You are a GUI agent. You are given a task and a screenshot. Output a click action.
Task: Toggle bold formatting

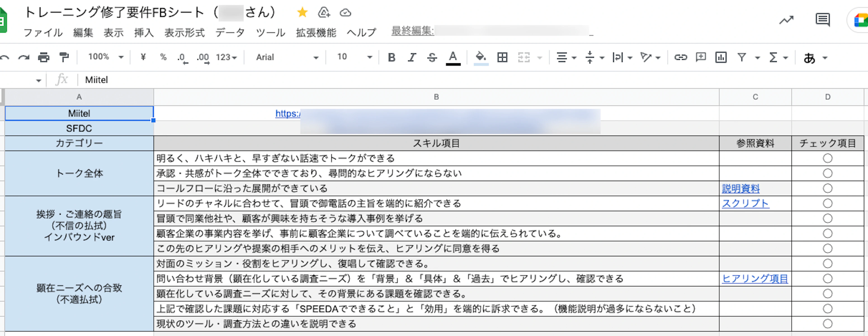[x=392, y=58]
